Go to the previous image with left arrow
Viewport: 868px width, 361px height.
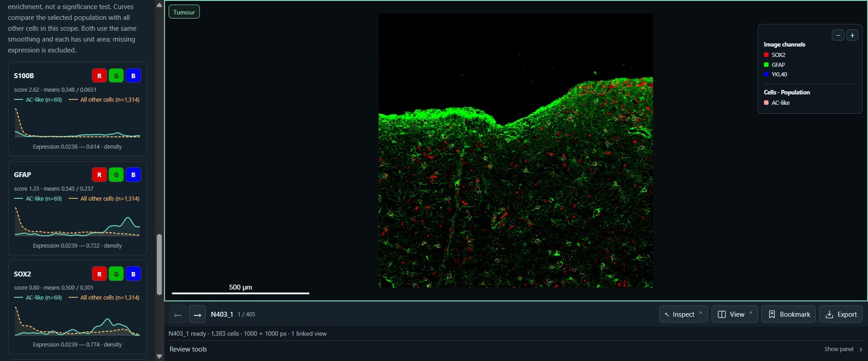(178, 314)
